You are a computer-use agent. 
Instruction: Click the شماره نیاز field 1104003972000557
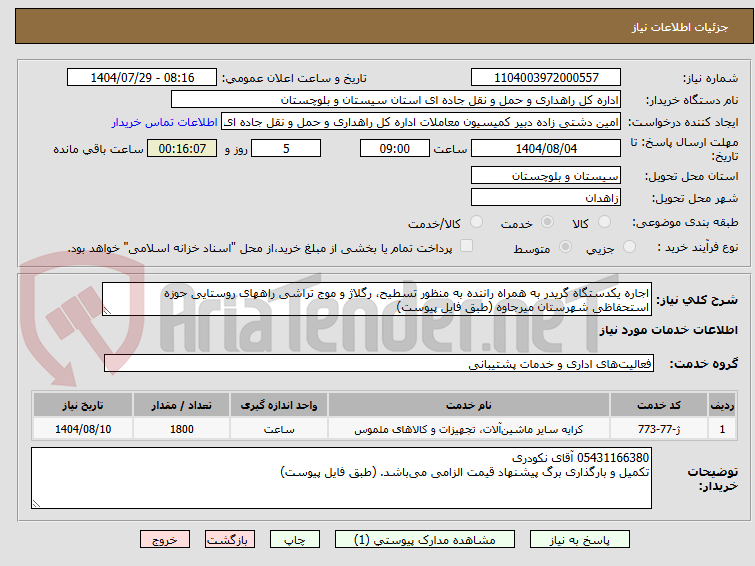546,78
